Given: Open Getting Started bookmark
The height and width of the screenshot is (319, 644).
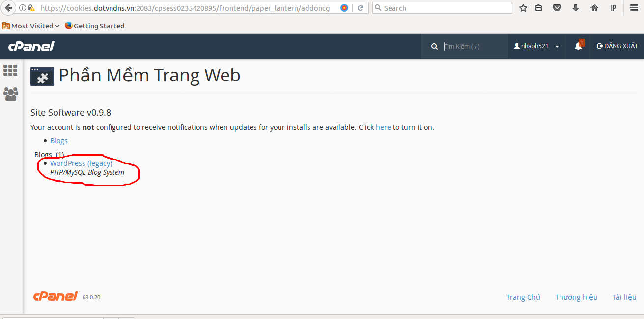Looking at the screenshot, I should (x=94, y=26).
